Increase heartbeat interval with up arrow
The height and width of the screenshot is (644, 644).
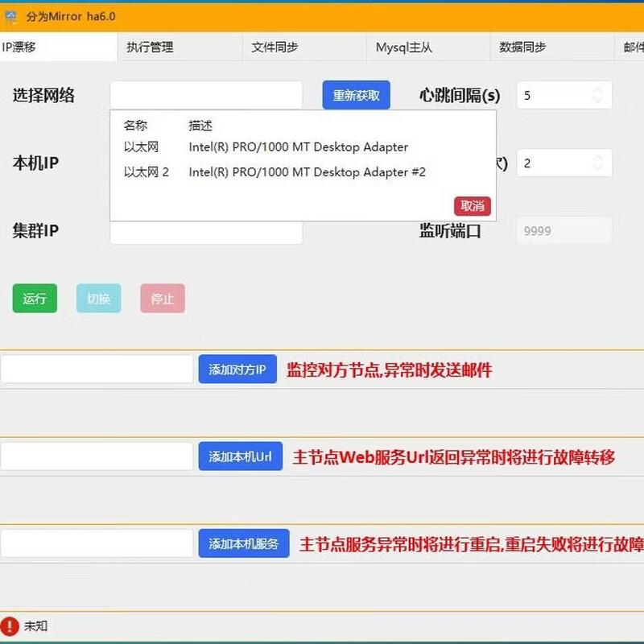(597, 91)
